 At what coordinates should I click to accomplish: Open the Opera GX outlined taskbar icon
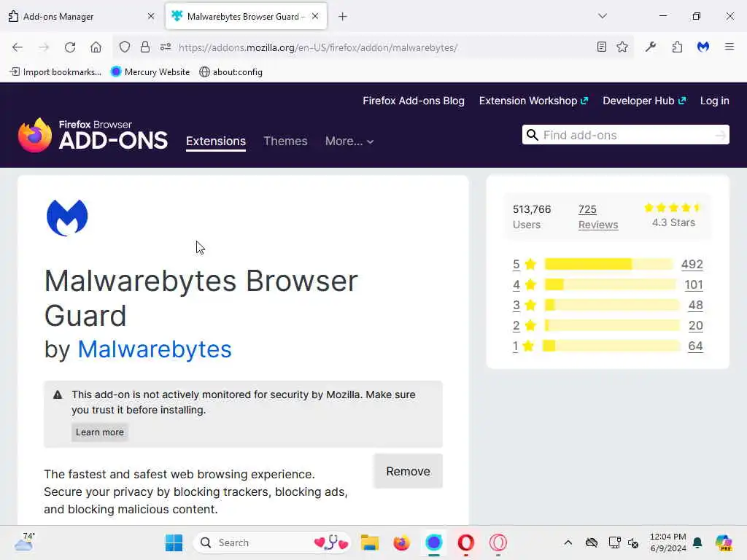point(498,542)
